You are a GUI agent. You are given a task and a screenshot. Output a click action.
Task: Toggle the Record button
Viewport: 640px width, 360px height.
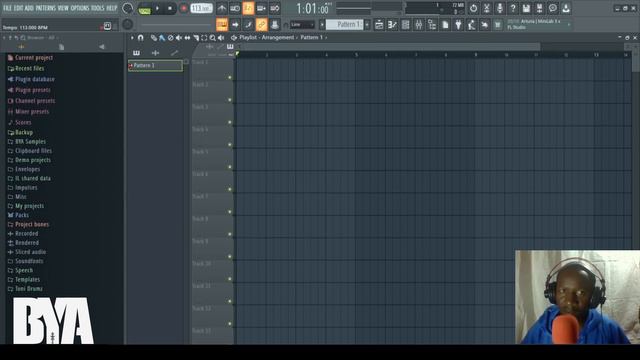coord(184,8)
